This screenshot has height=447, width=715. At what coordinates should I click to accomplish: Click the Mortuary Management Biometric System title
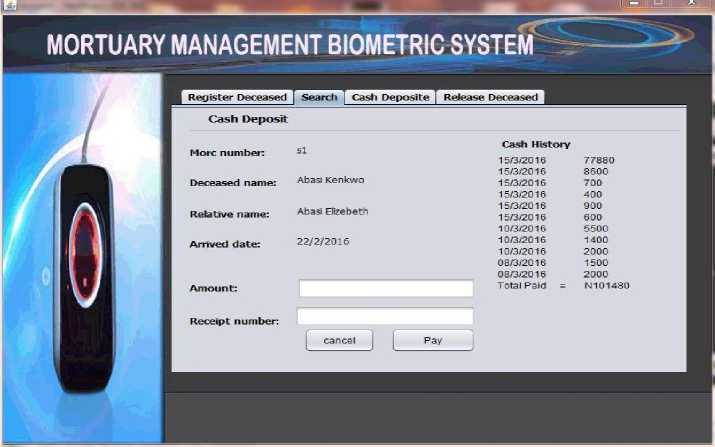point(290,45)
